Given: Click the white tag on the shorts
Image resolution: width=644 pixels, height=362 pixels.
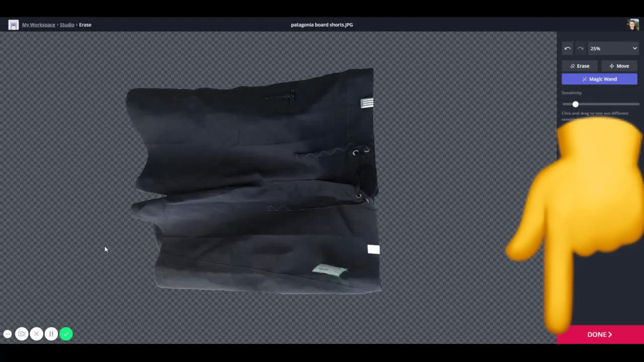Looking at the screenshot, I should point(373,249).
